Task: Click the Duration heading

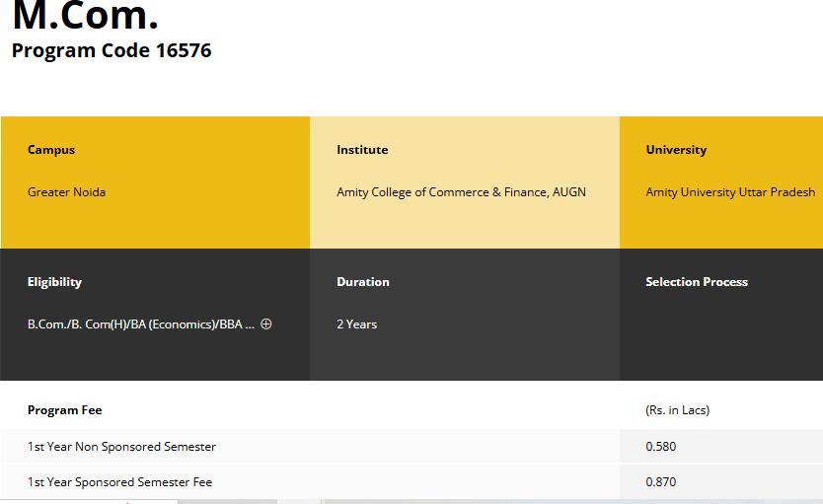Action: coord(363,282)
